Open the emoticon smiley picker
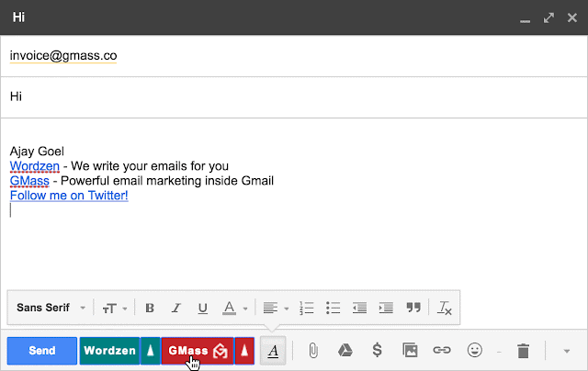Image resolution: width=588 pixels, height=371 pixels. click(x=474, y=350)
